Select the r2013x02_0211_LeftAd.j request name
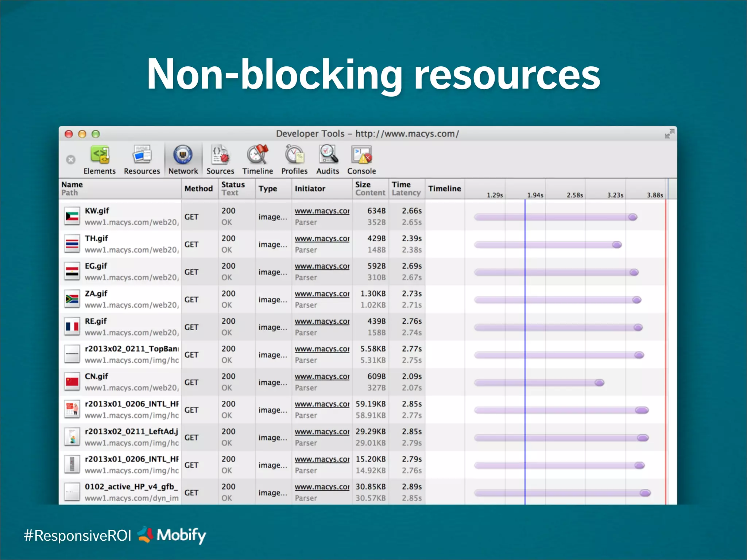This screenshot has width=747, height=560. pos(132,432)
